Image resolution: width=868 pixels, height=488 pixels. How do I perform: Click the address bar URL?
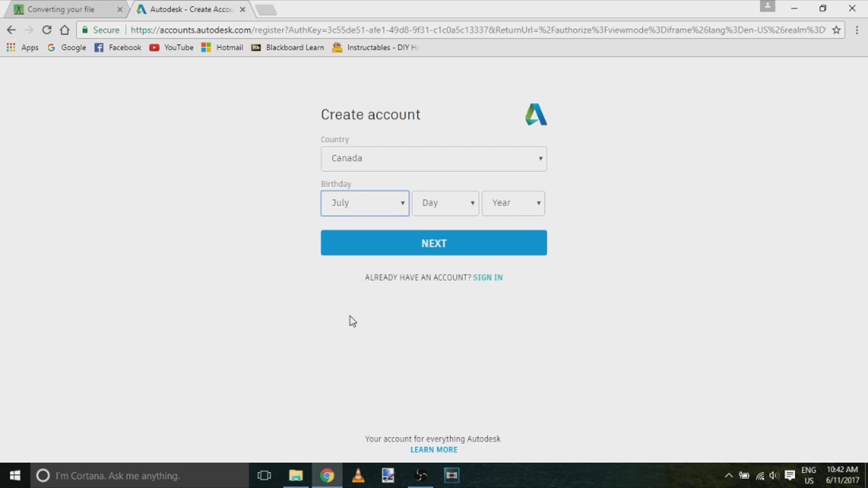tap(452, 30)
